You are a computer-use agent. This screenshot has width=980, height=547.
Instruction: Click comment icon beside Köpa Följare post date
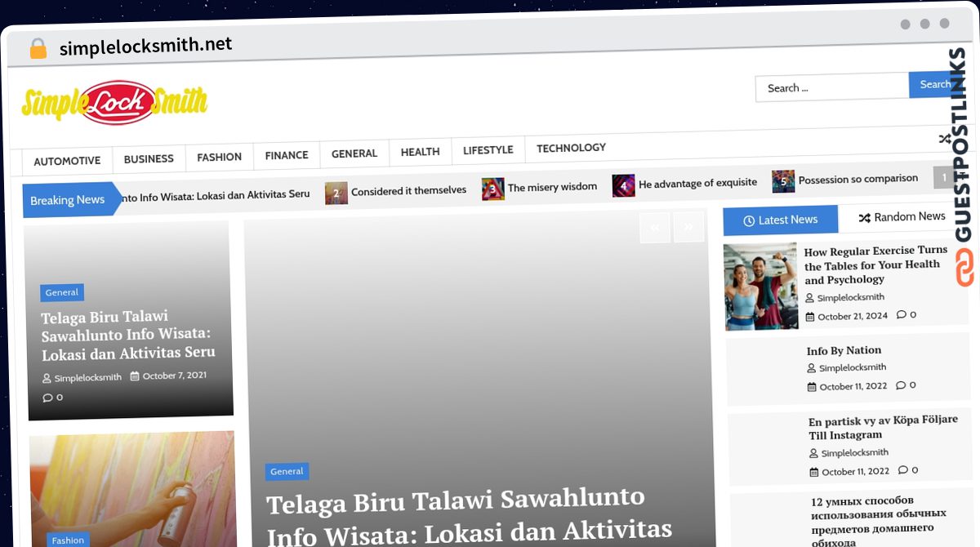[902, 470]
